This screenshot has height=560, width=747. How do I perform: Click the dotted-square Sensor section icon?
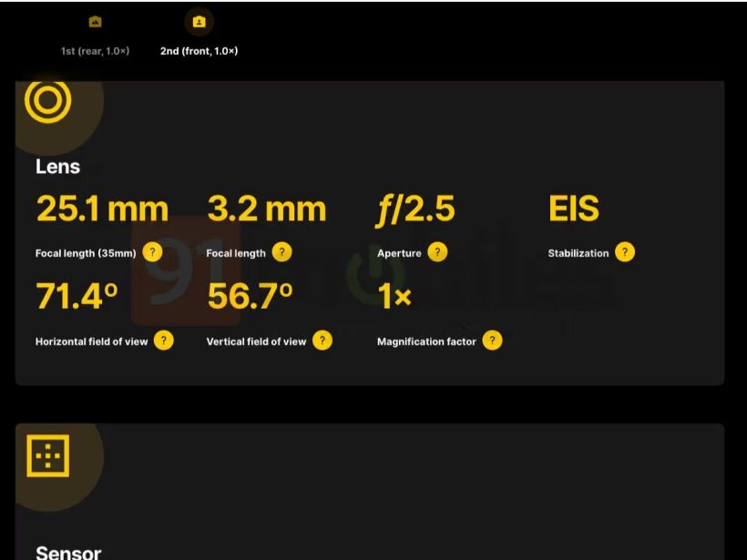pos(48,455)
